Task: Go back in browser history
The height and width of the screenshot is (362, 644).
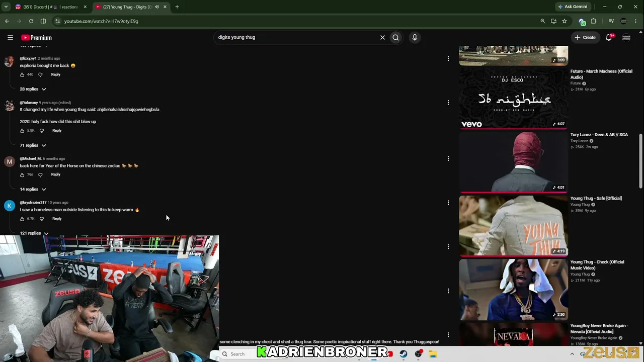Action: (x=7, y=21)
